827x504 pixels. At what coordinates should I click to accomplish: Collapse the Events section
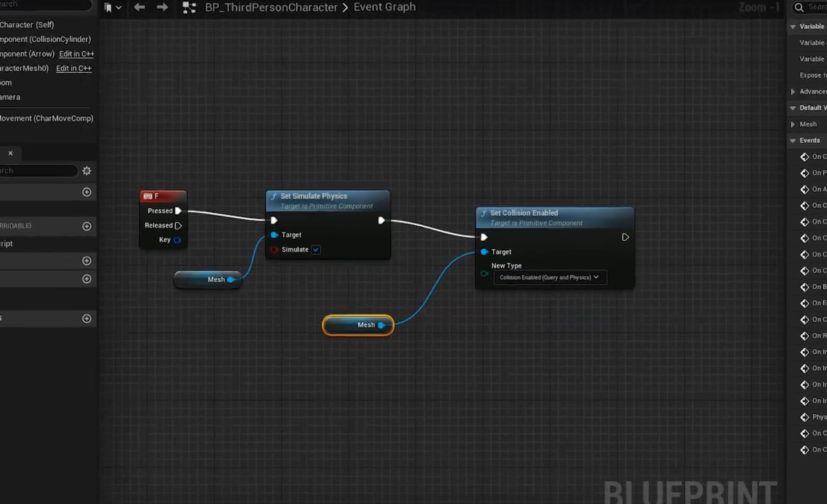point(792,140)
